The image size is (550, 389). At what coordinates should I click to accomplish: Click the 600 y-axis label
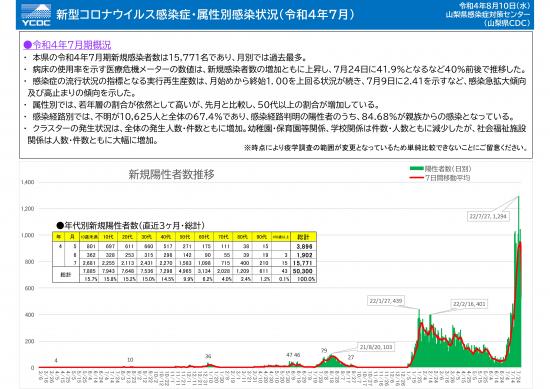point(30,288)
